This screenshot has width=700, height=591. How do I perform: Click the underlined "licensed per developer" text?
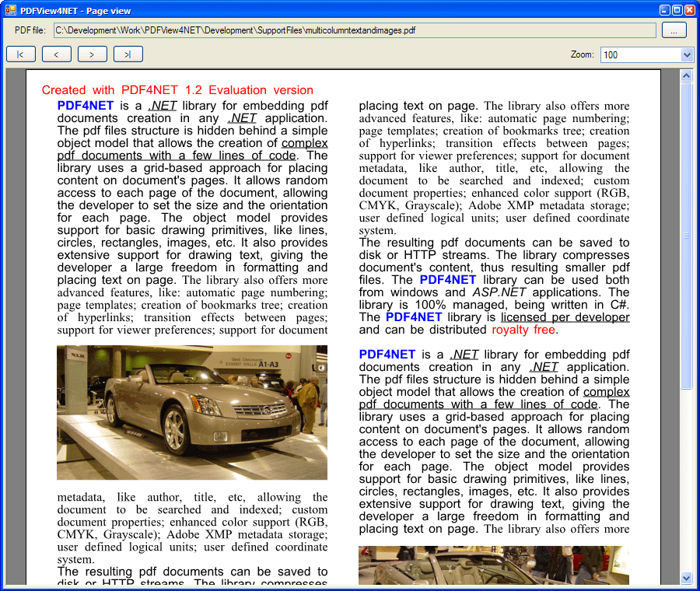tap(565, 317)
